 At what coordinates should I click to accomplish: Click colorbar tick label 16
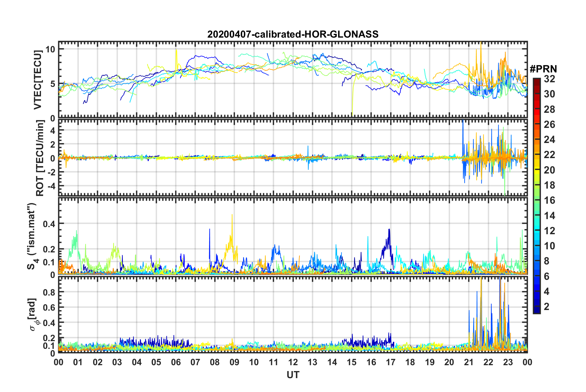549,200
